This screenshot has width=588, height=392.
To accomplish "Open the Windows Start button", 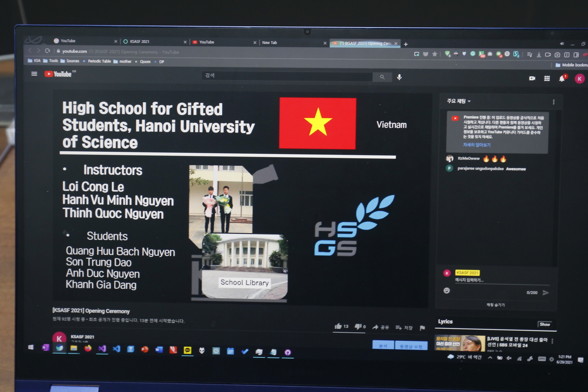I will tap(31, 347).
